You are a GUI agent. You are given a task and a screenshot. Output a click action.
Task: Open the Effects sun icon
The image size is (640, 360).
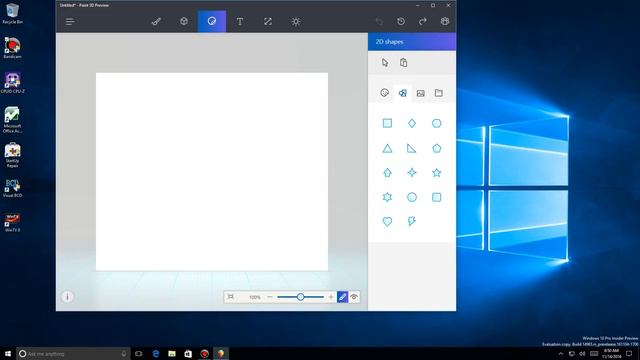click(296, 22)
